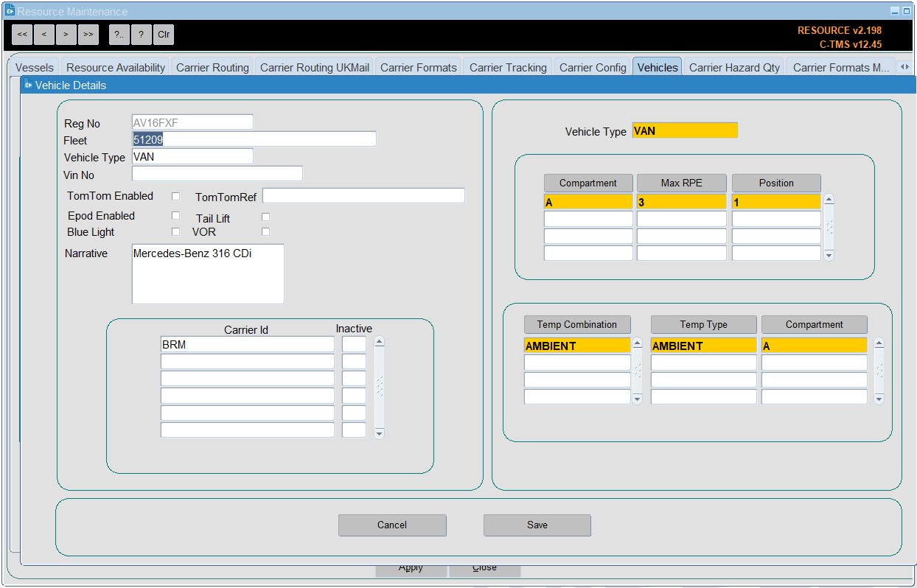Click into the Vin No field

tap(217, 174)
